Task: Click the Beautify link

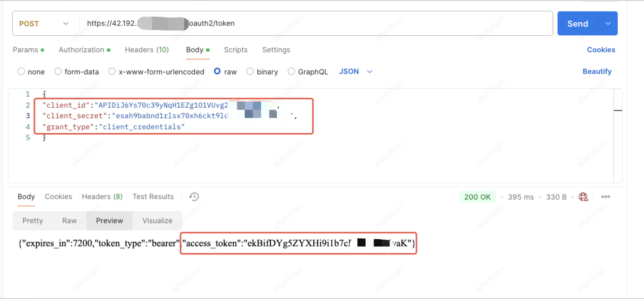Action: pos(597,71)
